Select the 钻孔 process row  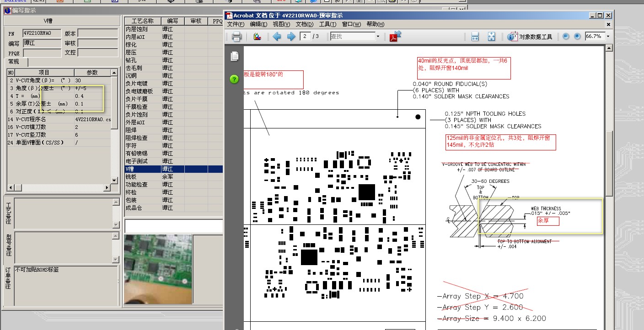click(173, 60)
